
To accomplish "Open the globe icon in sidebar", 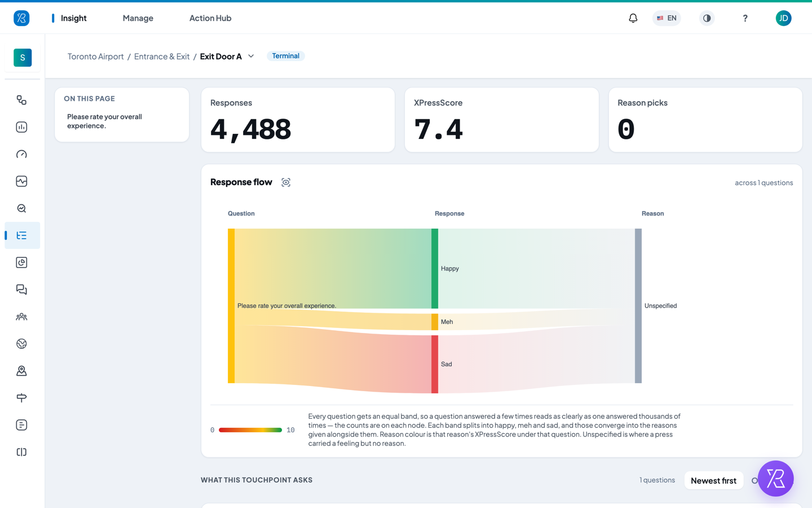I will click(x=21, y=344).
